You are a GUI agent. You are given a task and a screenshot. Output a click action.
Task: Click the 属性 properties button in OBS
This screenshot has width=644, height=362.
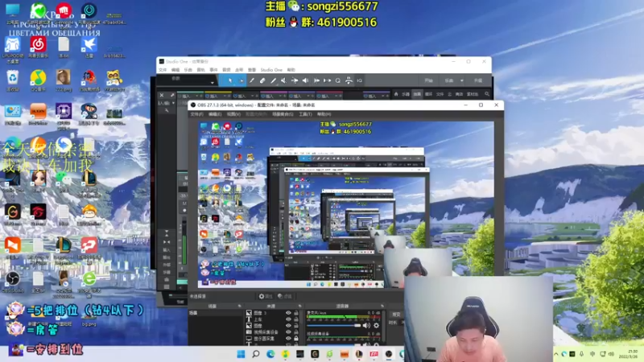(x=266, y=296)
